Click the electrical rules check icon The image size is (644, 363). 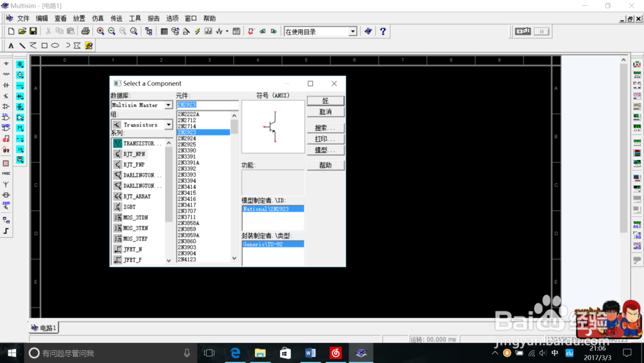pyautogui.click(x=251, y=31)
